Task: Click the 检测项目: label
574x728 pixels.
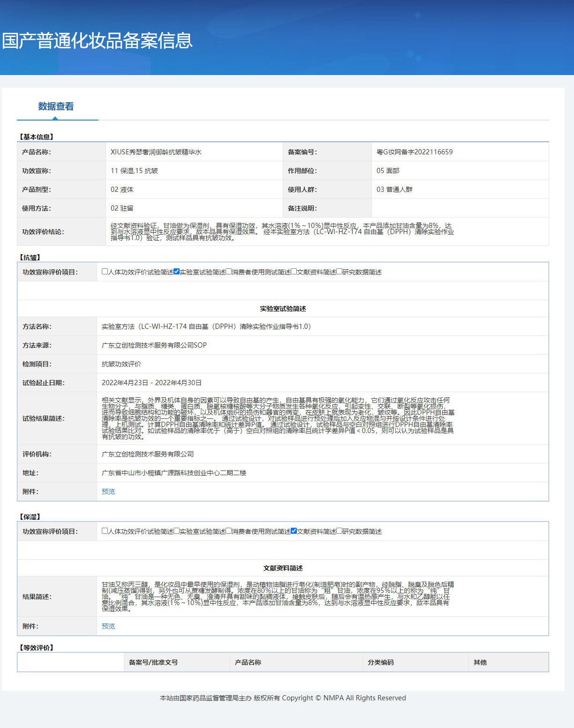Action: pyautogui.click(x=37, y=364)
